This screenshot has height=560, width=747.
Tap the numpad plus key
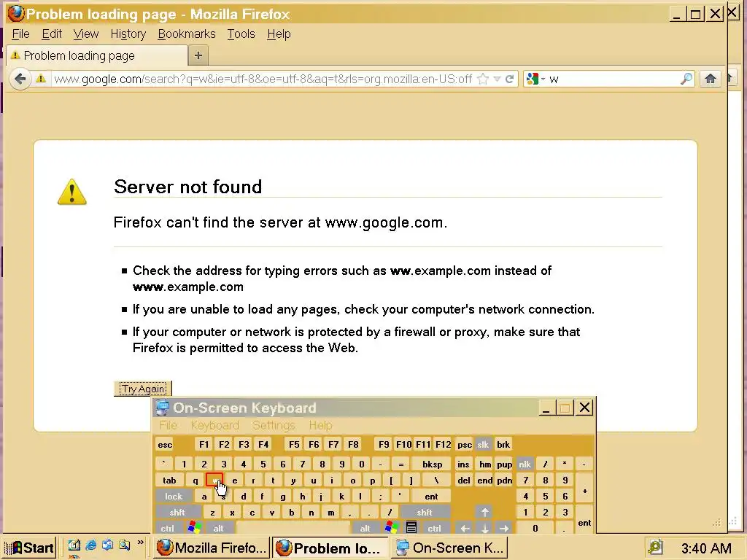(584, 489)
